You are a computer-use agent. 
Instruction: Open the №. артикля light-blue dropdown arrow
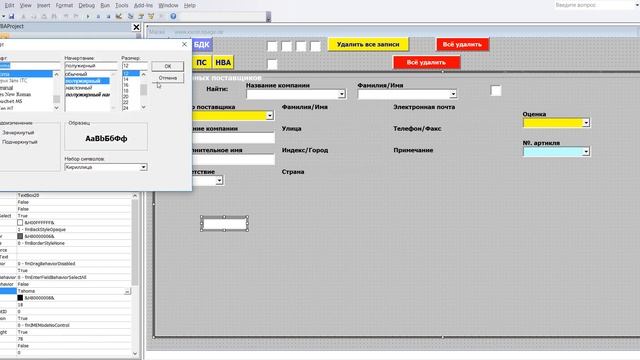[x=586, y=151]
